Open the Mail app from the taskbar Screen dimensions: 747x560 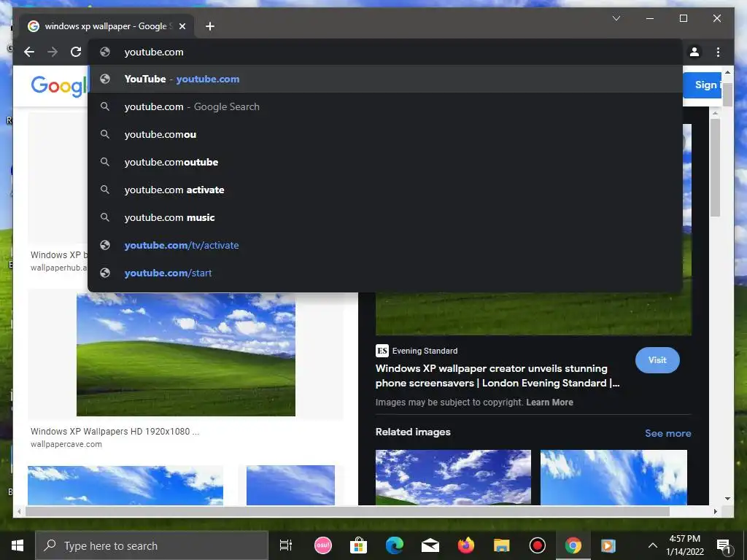click(430, 545)
